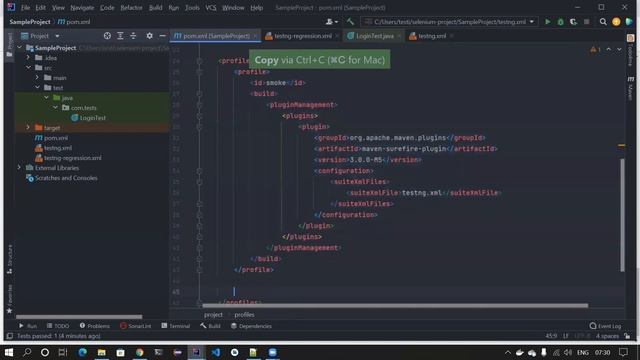Open the Terminal tool window

pos(176,326)
